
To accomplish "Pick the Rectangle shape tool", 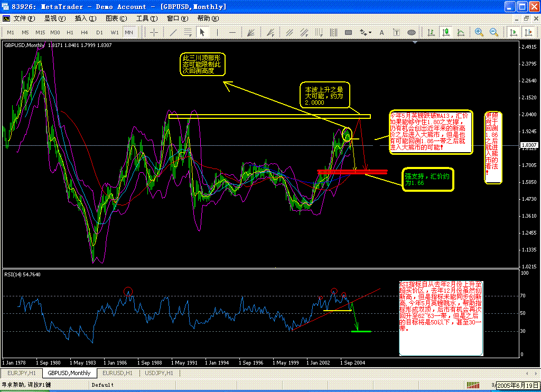I will pos(349,32).
